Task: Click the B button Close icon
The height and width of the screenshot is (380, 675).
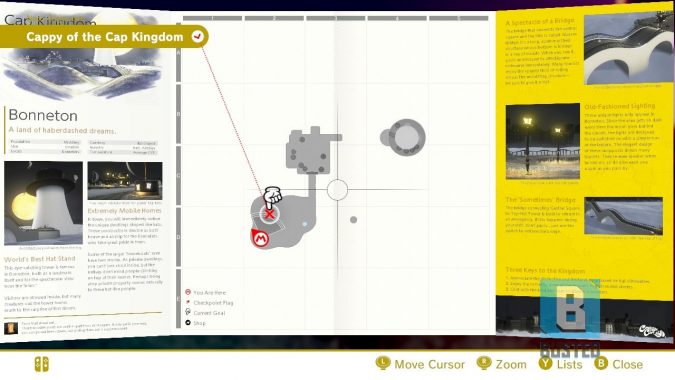Action: (x=601, y=364)
